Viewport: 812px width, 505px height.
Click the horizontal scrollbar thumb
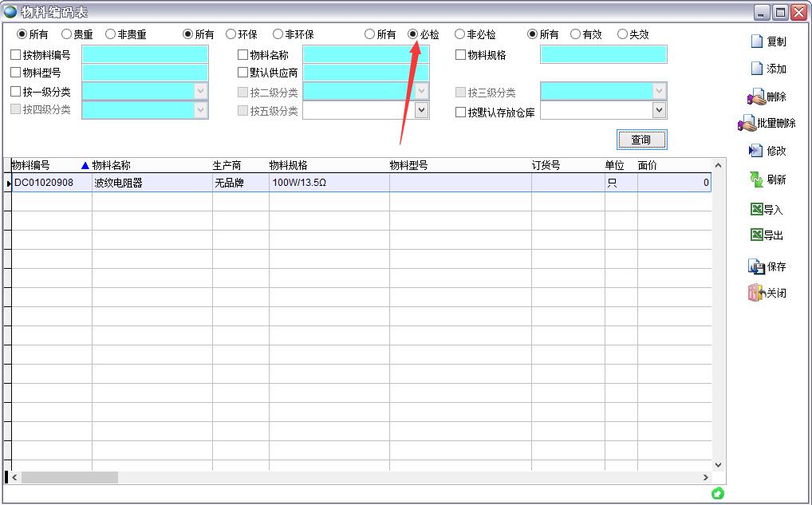(x=69, y=477)
